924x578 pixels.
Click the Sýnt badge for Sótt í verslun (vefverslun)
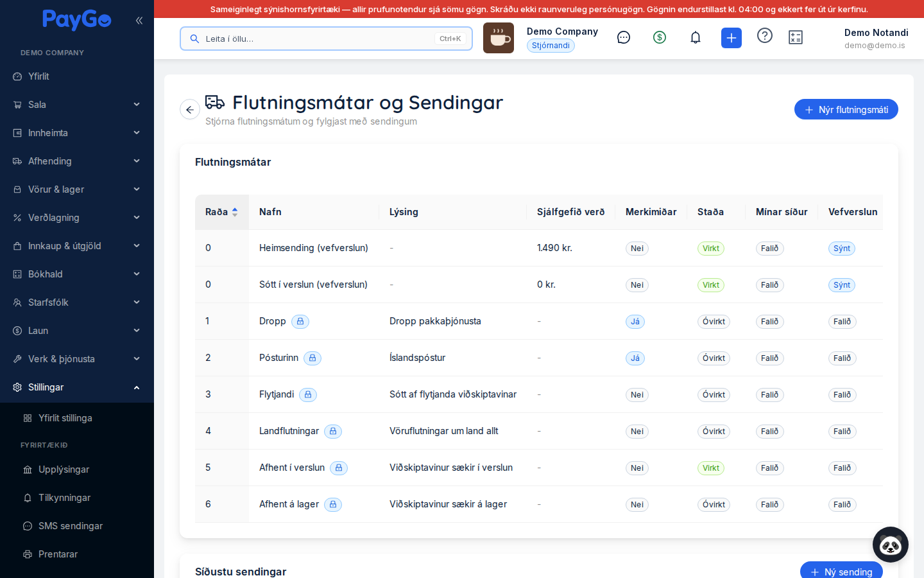point(842,285)
